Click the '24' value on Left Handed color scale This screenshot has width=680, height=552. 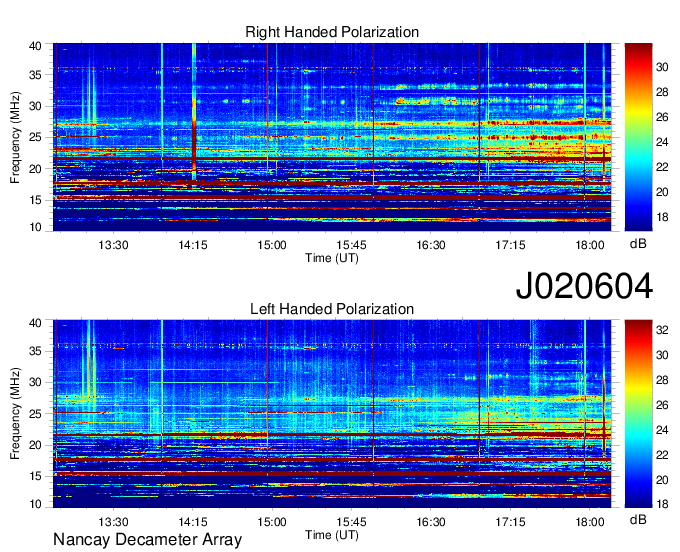click(x=662, y=430)
